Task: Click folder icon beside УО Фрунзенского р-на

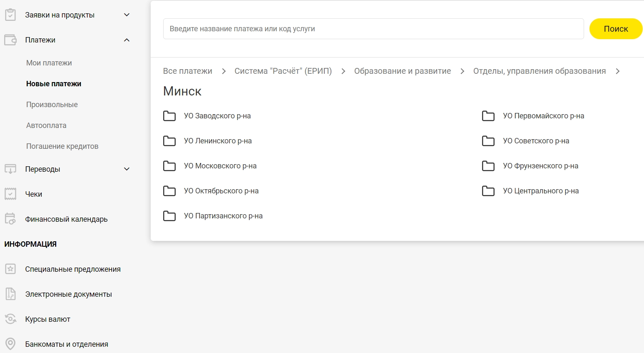Action: click(488, 166)
